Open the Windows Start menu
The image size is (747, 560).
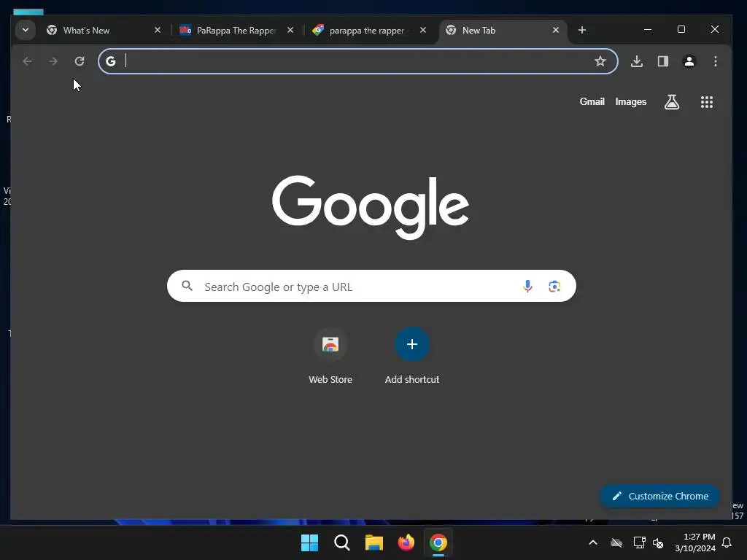(x=309, y=542)
